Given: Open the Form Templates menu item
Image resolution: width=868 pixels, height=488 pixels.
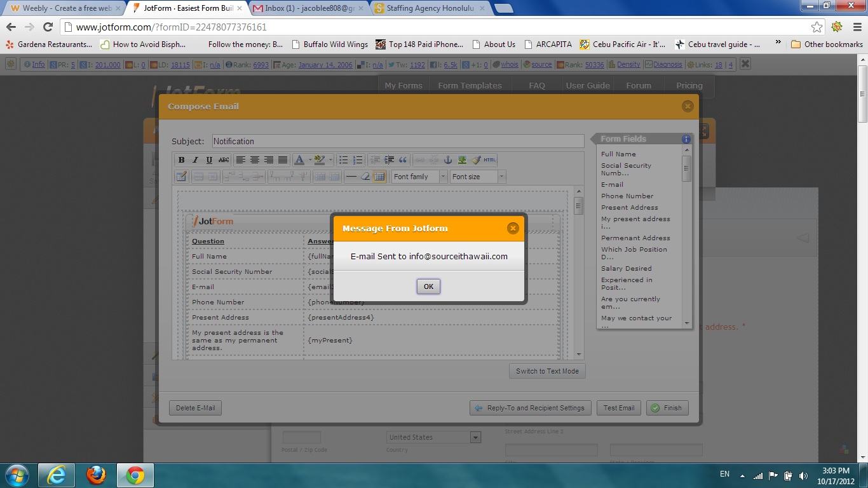Looking at the screenshot, I should [470, 86].
